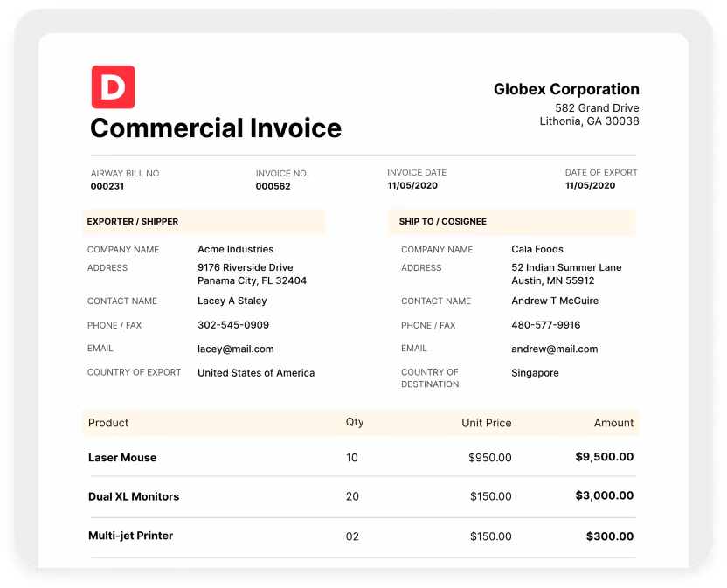Click amount $9,500.00
The width and height of the screenshot is (727, 588).
pyautogui.click(x=604, y=457)
